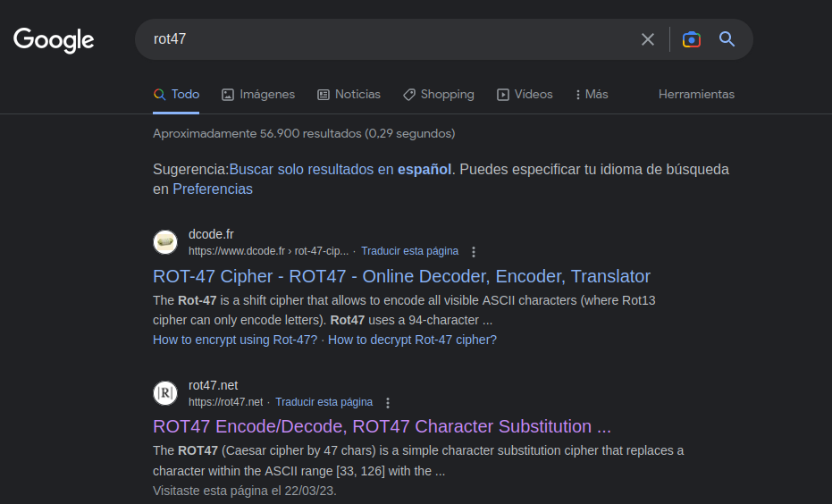Screen dimensions: 832x504
Task: Click the rot47.net site name
Action: 214,385
